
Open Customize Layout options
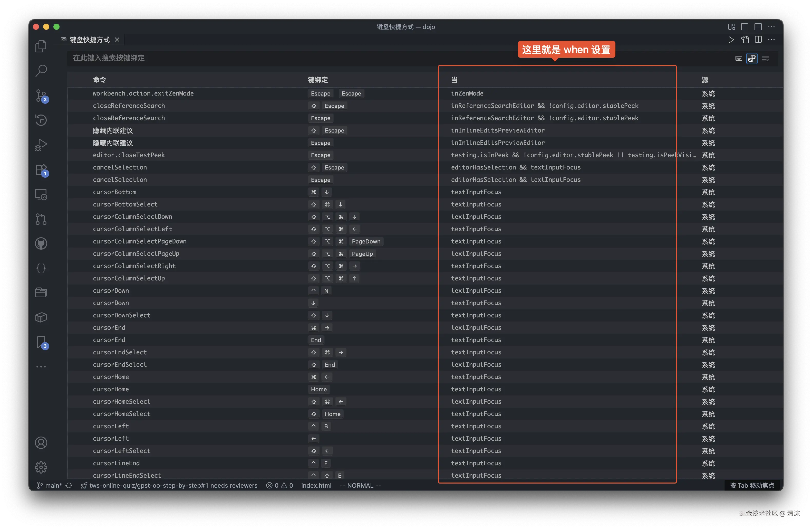coord(731,27)
